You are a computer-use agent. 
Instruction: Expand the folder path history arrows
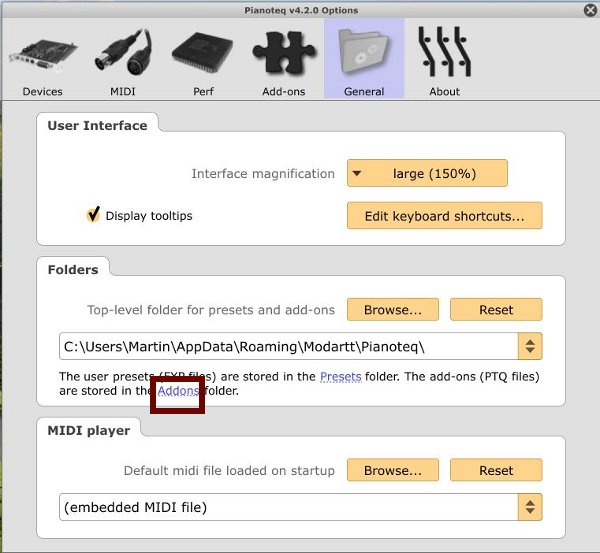(x=530, y=346)
